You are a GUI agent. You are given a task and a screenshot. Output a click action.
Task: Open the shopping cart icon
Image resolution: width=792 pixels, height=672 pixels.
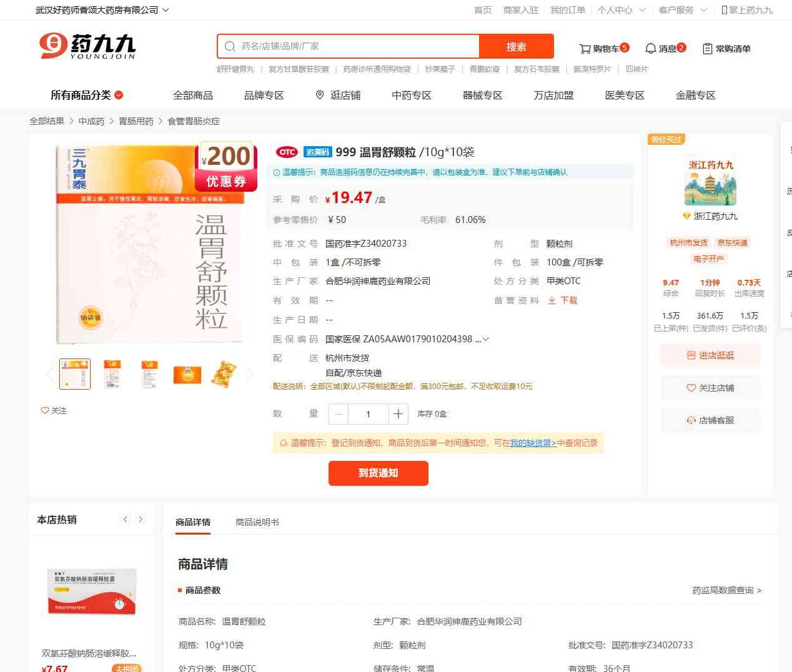[x=585, y=49]
